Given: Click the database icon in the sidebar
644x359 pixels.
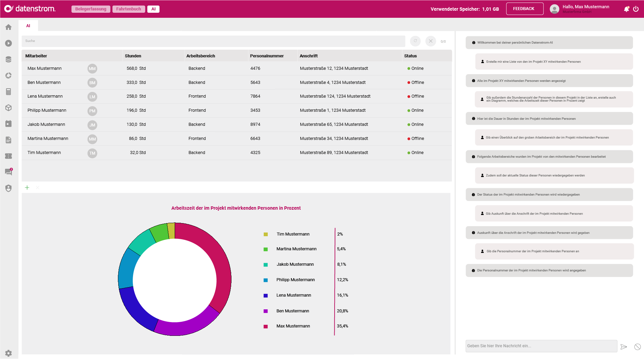Looking at the screenshot, I should pos(8,59).
